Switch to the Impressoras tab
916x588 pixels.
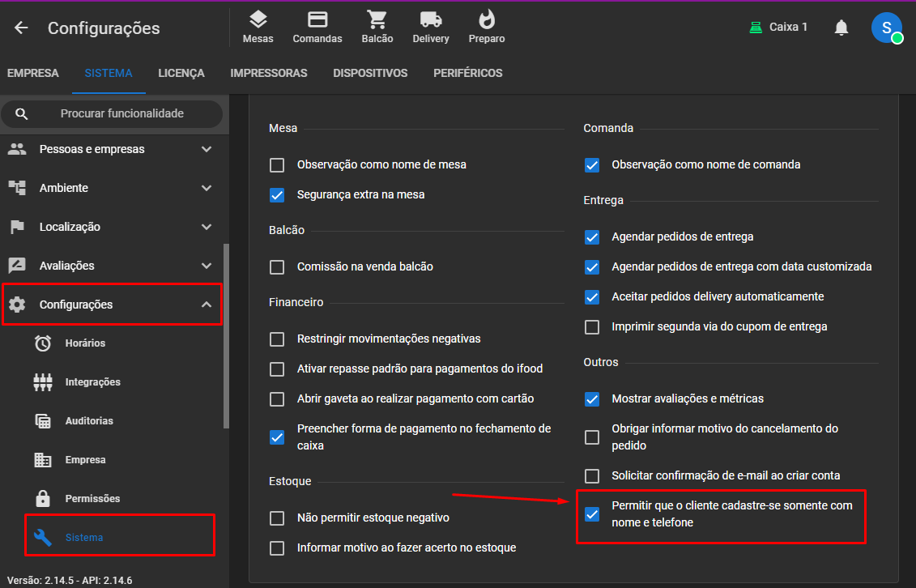268,73
